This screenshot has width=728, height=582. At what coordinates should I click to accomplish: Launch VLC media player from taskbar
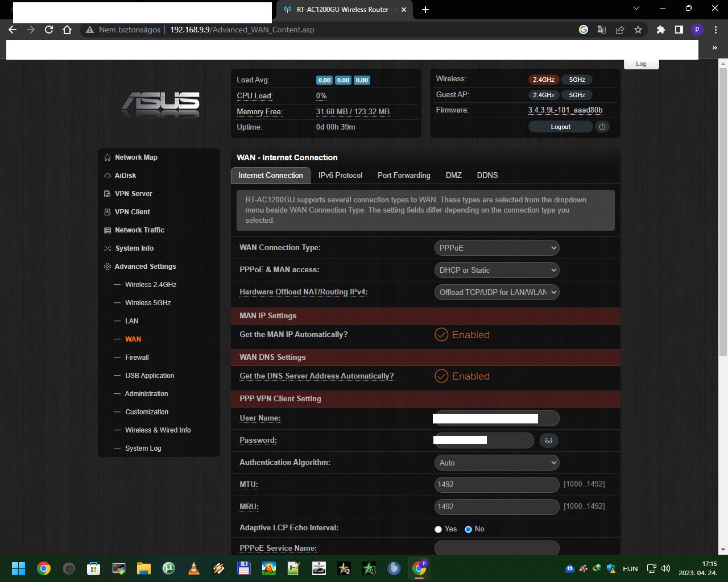pos(194,568)
